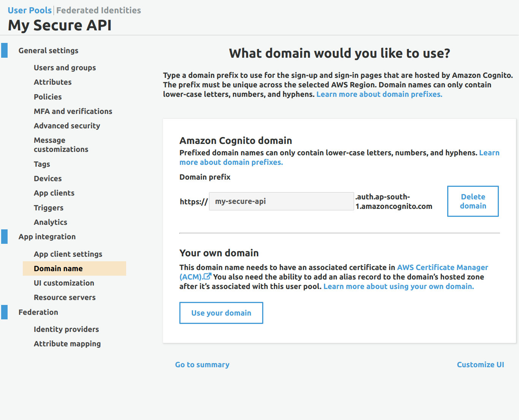Open Advanced security settings
This screenshot has width=519, height=420.
pos(67,126)
